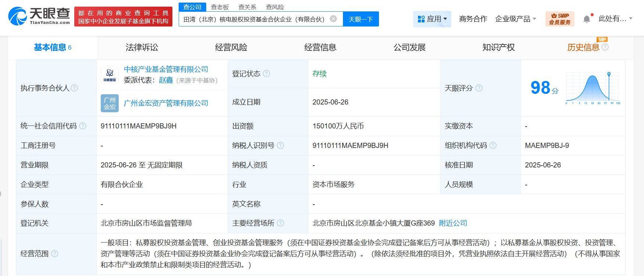Click help icon beside 历史信息
The image size is (644, 276).
pyautogui.click(x=605, y=47)
